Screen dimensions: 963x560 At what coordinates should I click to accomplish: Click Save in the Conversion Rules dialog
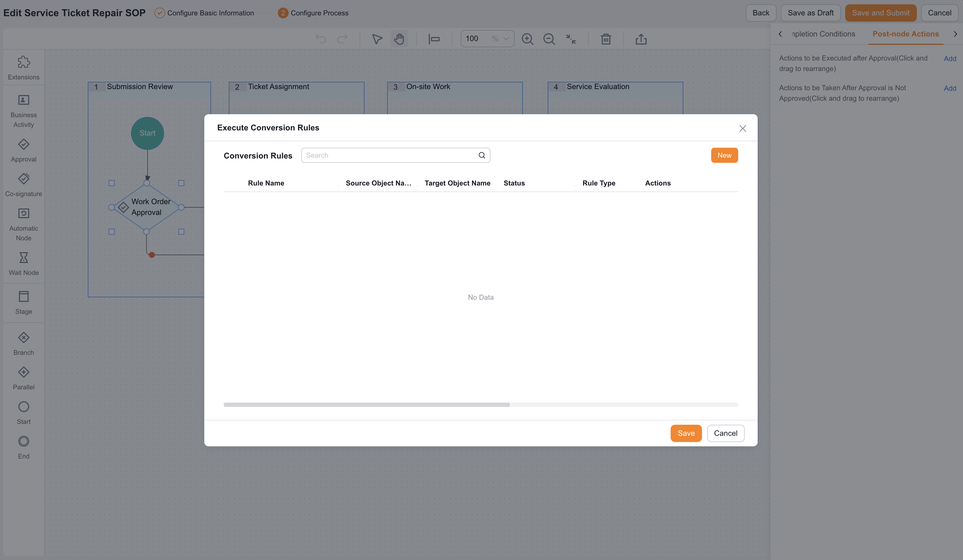tap(686, 433)
